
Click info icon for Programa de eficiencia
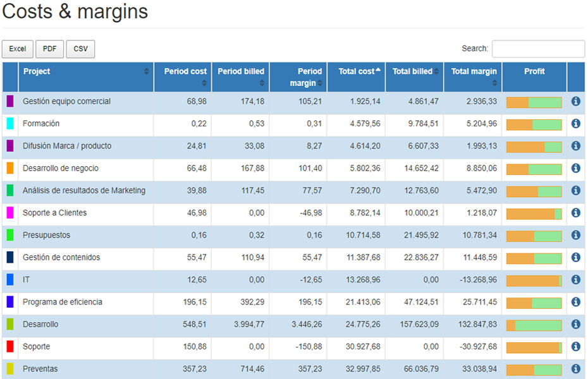tap(575, 302)
